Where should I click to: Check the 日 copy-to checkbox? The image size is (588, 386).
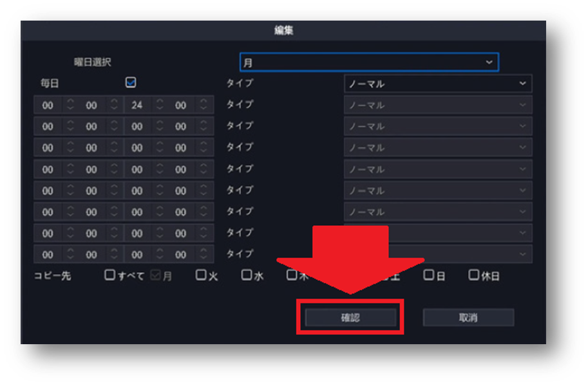click(428, 275)
